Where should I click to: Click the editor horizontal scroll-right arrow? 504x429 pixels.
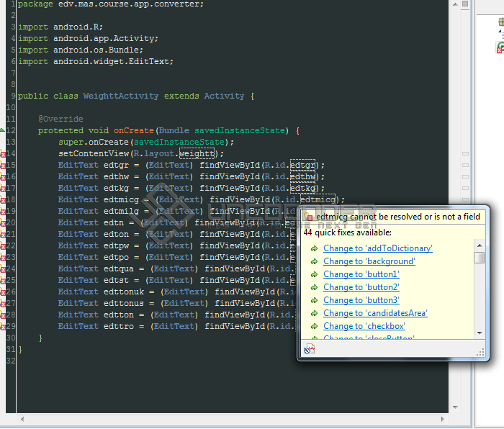click(x=442, y=419)
